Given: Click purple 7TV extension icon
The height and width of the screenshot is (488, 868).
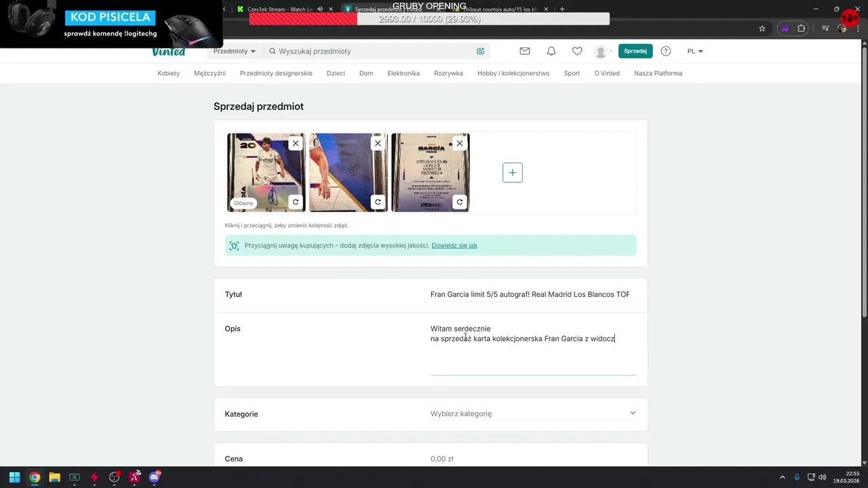Looking at the screenshot, I should (785, 28).
